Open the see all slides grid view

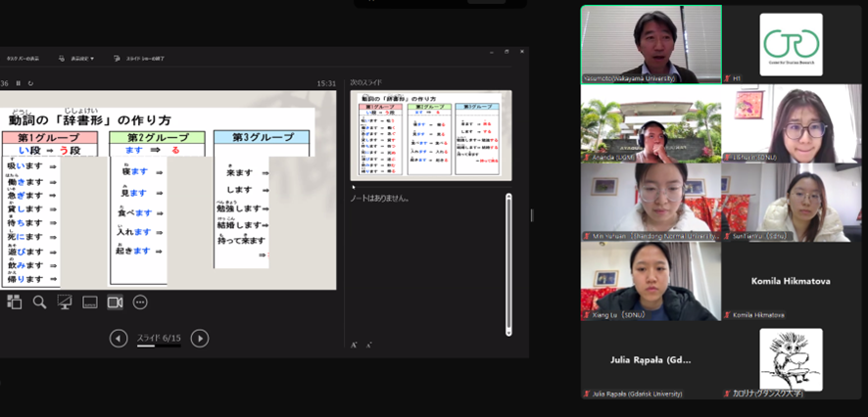pyautogui.click(x=14, y=302)
